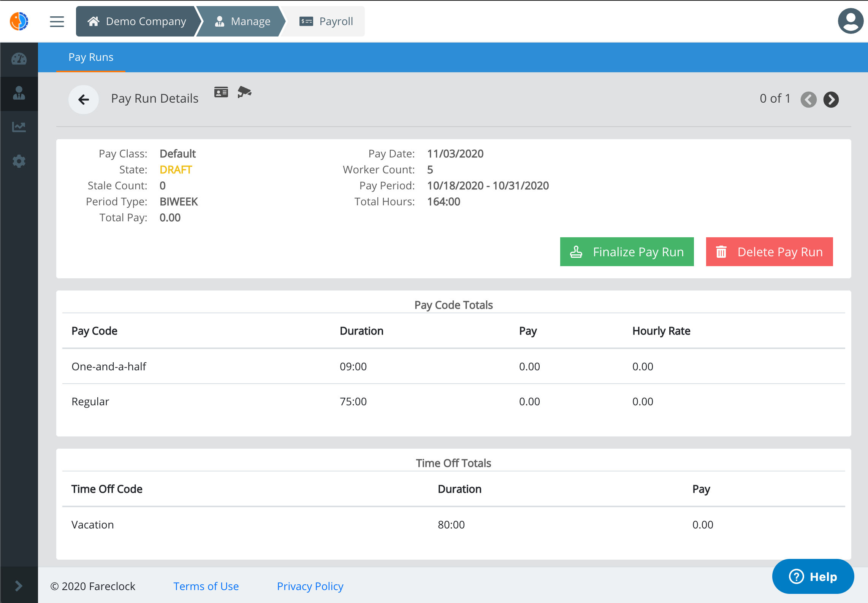Screen dimensions: 868x603
Task: Expand the sidebar with bottom chevron
Action: click(19, 586)
